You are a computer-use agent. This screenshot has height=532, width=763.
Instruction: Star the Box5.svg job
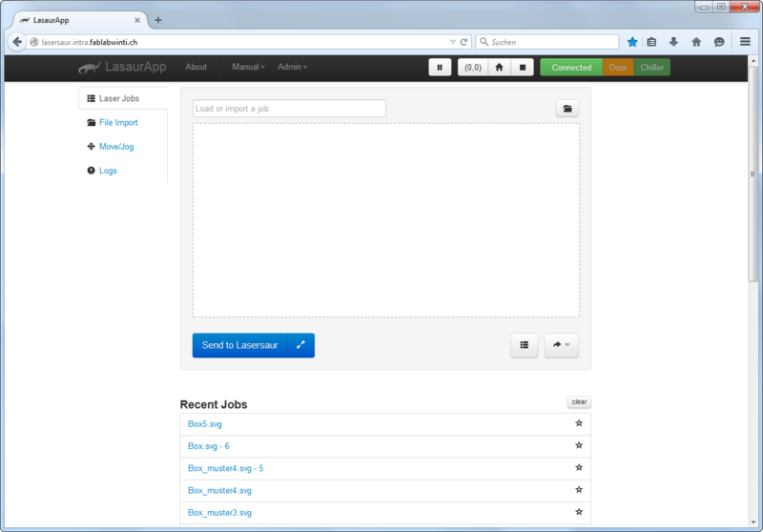click(x=579, y=423)
